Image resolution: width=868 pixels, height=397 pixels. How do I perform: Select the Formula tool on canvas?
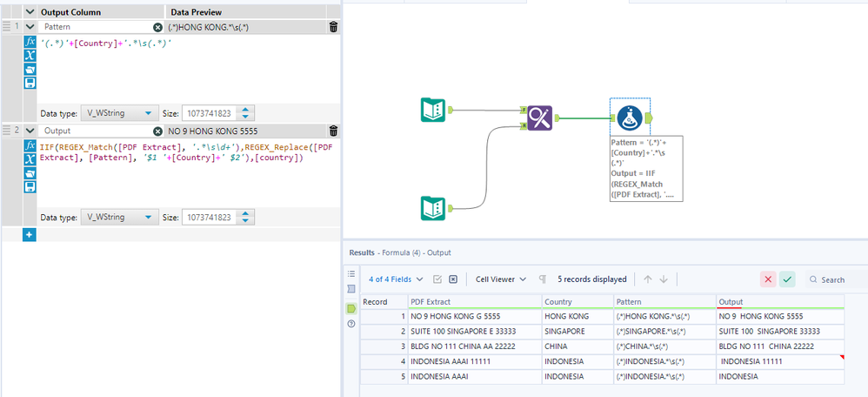click(631, 117)
